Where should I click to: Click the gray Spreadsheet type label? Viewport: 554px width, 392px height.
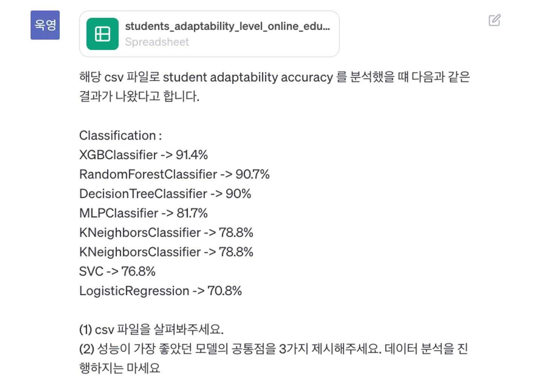(x=157, y=42)
